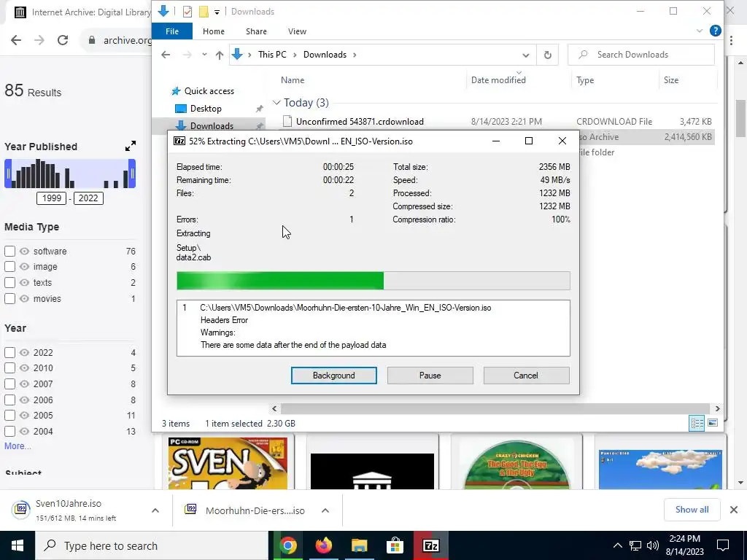
Task: Click the Search Downloads field
Action: pyautogui.click(x=641, y=55)
